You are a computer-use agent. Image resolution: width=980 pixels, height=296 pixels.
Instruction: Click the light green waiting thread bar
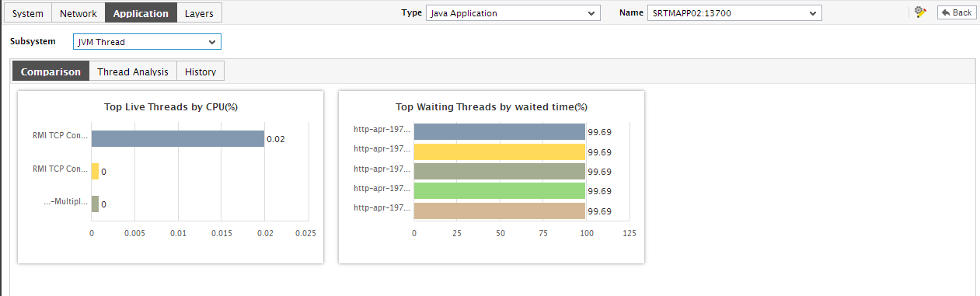tap(500, 190)
